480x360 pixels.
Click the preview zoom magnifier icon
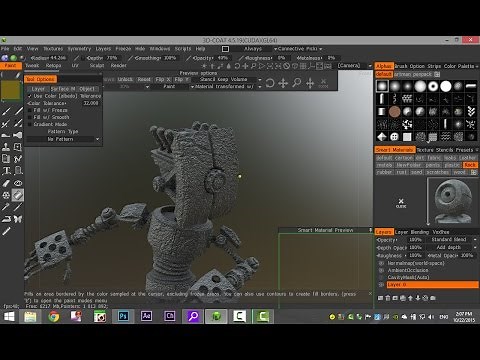tap(296, 83)
